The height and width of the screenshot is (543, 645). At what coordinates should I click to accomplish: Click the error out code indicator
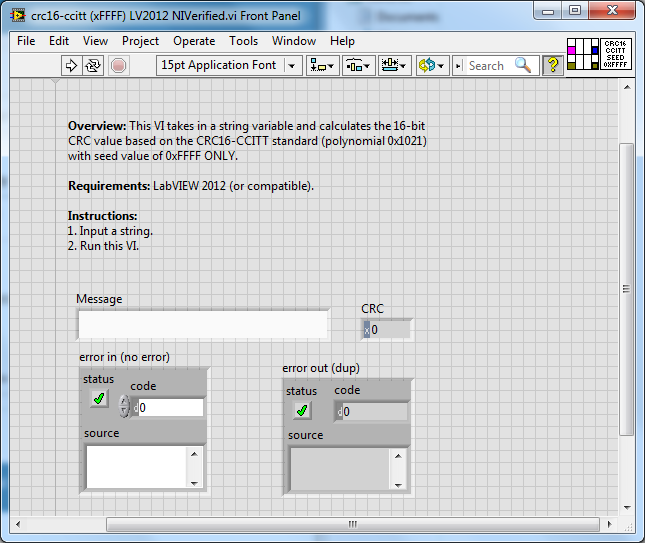coord(375,412)
